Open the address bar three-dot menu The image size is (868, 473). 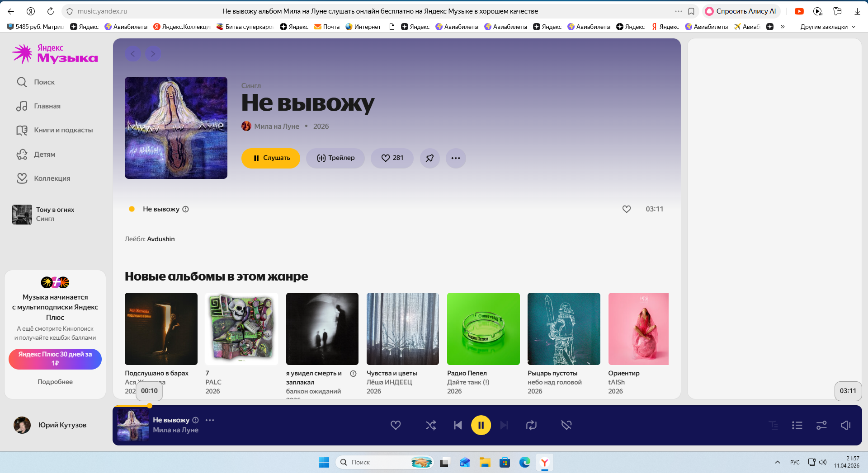[679, 11]
